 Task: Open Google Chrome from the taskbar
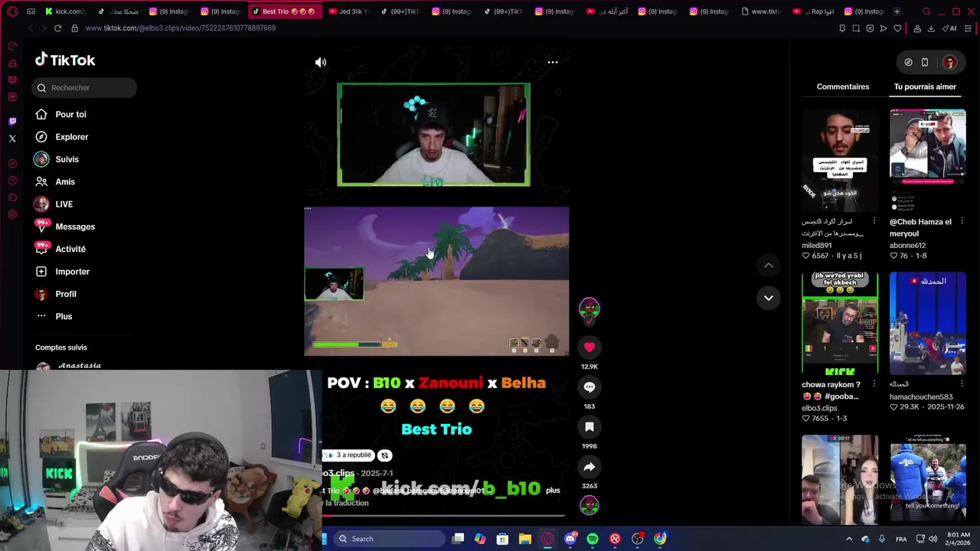pyautogui.click(x=660, y=539)
